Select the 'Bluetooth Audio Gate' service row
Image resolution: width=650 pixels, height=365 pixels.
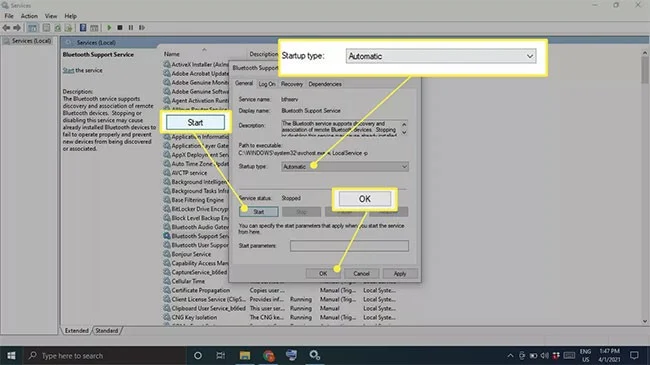196,227
